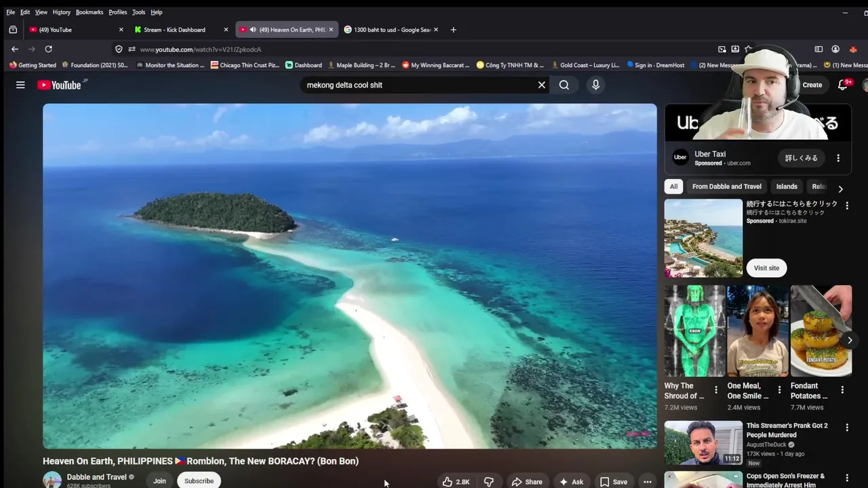The width and height of the screenshot is (868, 488).
Task: Open options for Fondant Potatoes short
Action: point(842,390)
